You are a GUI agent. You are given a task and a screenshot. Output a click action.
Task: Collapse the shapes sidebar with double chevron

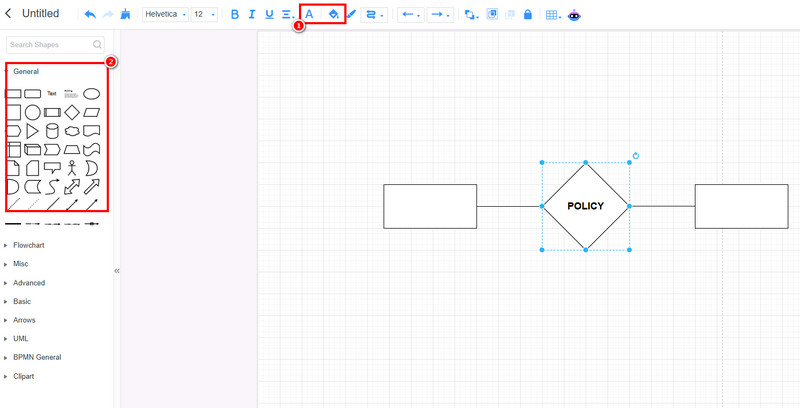click(x=117, y=271)
